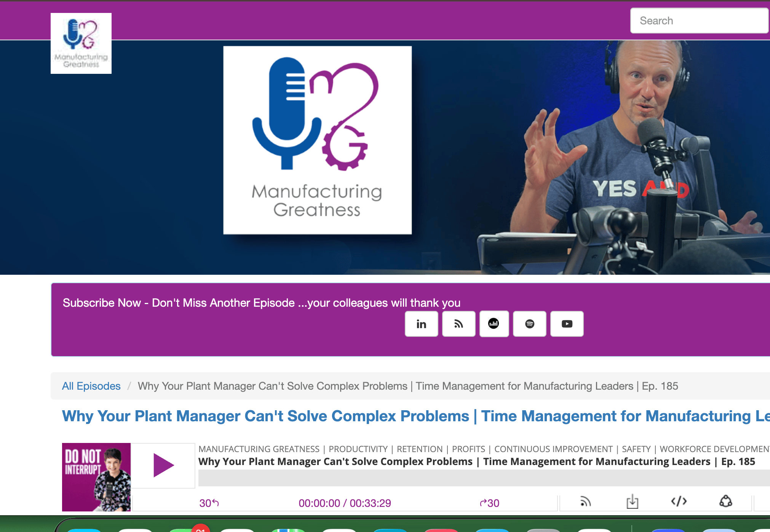Click the 00:00:00 / 00:33:29 time display
This screenshot has height=532, width=770.
tap(345, 503)
